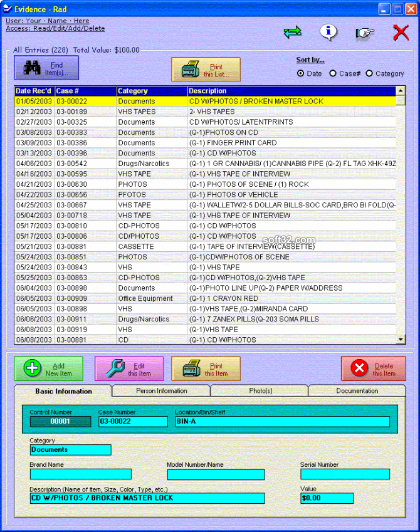Sort entries by Category
Viewport: 420px width, 532px height.
point(385,73)
